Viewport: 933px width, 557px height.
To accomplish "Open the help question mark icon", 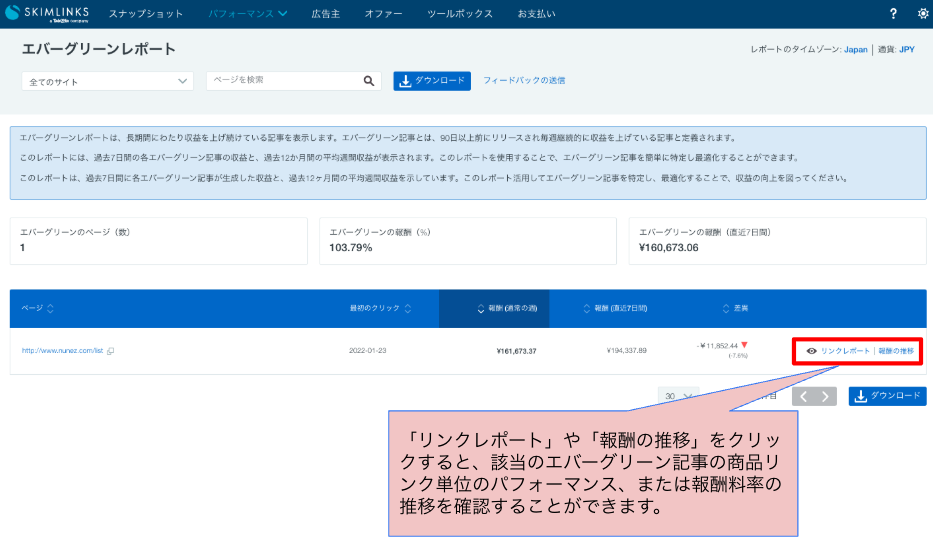I will (893, 14).
